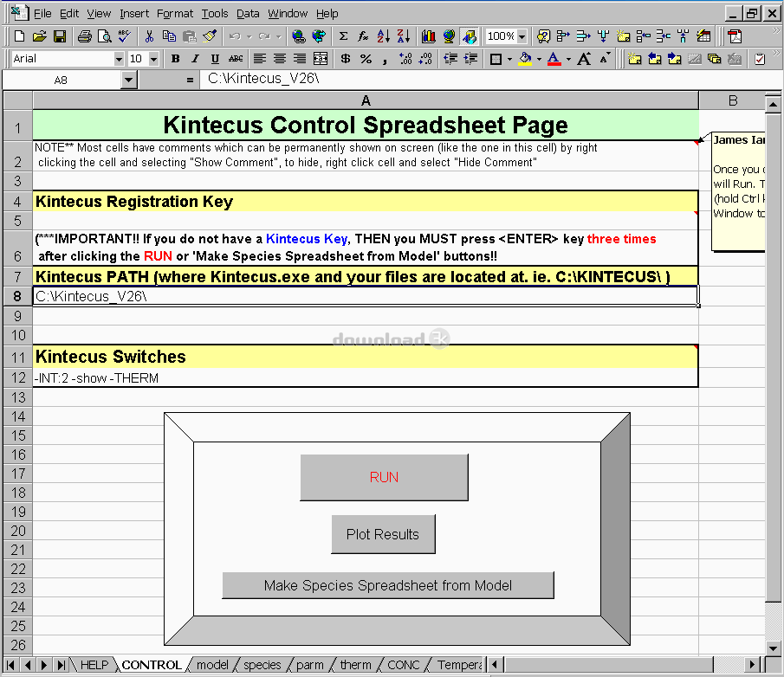Toggle the Drawing toolbar
The width and height of the screenshot is (784, 677).
[469, 36]
